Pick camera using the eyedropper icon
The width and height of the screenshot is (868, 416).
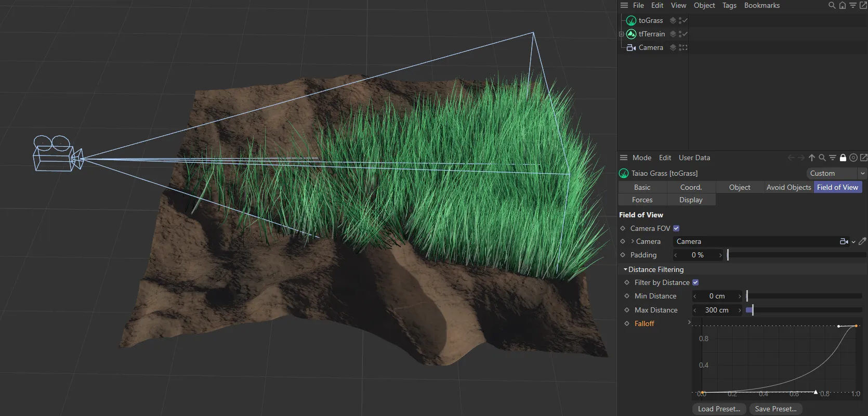[862, 242]
